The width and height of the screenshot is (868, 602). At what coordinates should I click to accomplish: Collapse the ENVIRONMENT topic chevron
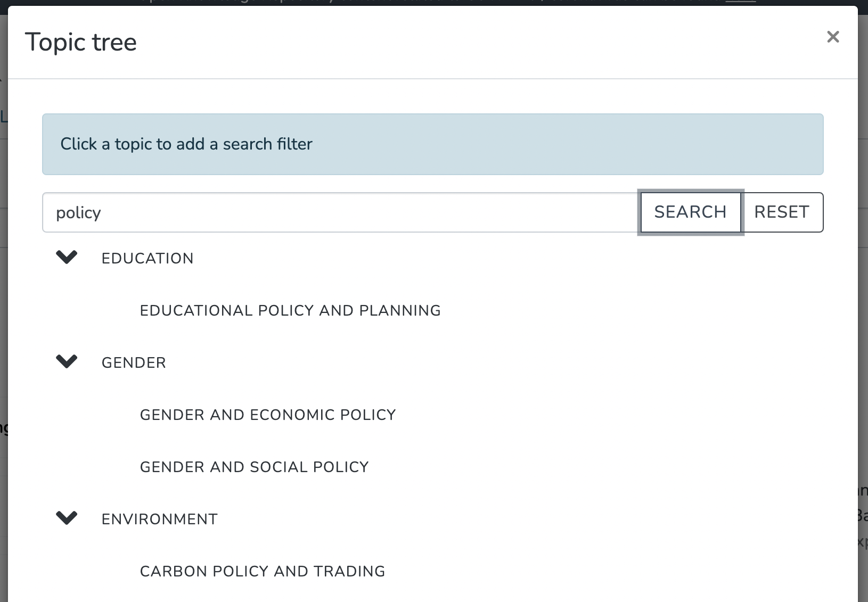pos(67,518)
